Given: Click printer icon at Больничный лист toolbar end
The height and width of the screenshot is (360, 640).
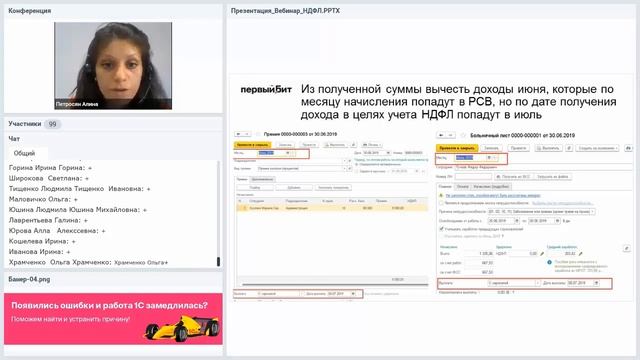Looking at the screenshot, I should click(629, 148).
